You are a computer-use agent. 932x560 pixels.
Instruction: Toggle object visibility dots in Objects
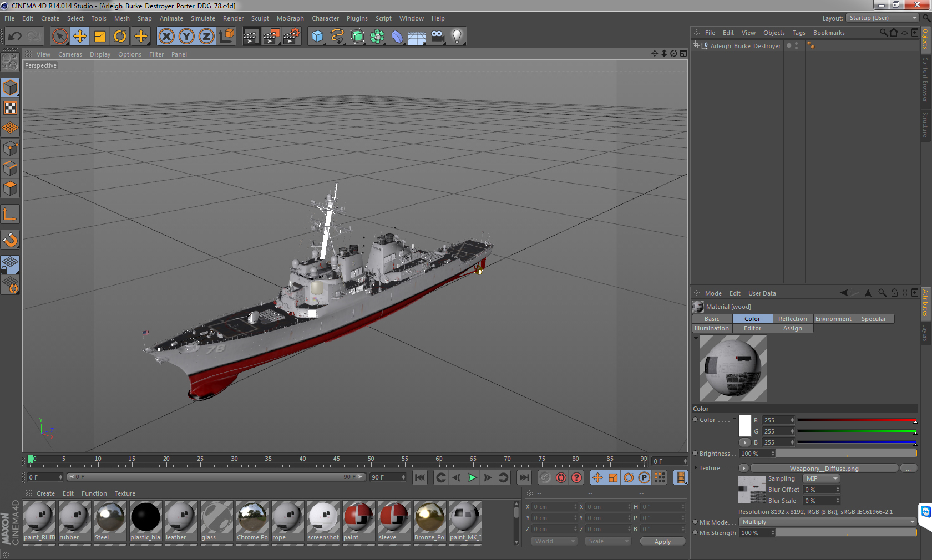click(796, 45)
